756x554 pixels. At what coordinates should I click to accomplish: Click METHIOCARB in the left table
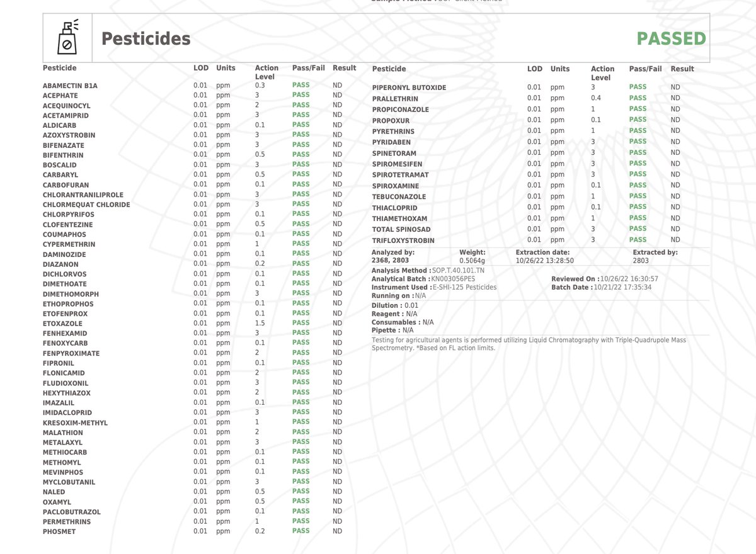[65, 453]
